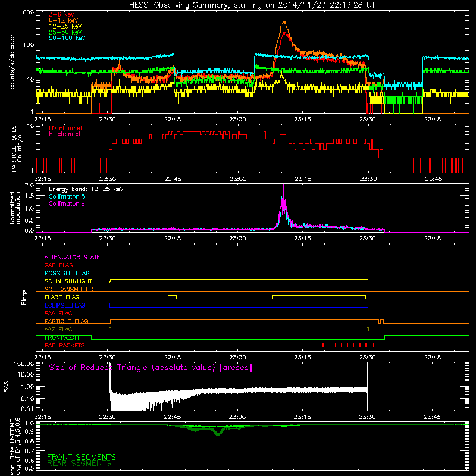476x476 pixels.
Task: Click the PARTICLE FLAG notch after 23:30
Action: click(x=380, y=321)
